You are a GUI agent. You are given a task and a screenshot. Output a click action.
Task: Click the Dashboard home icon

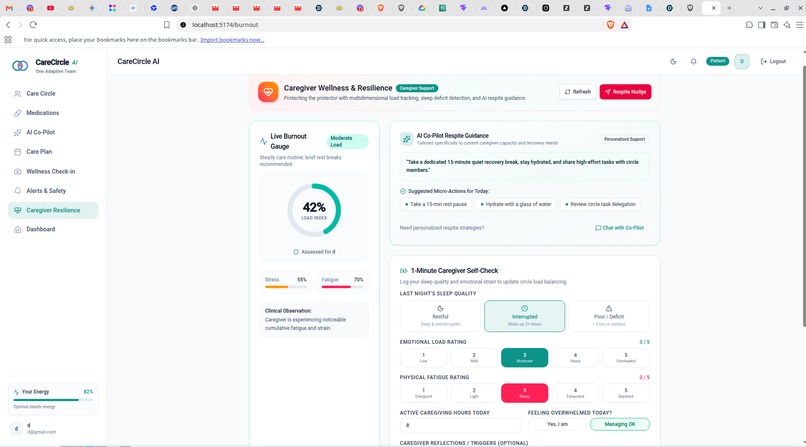17,230
